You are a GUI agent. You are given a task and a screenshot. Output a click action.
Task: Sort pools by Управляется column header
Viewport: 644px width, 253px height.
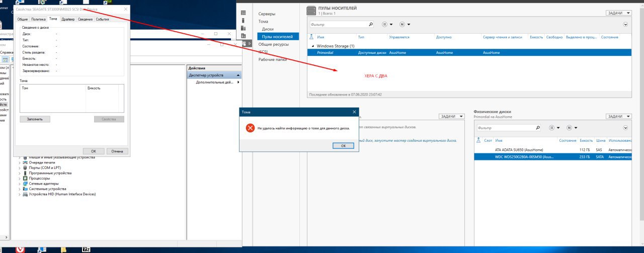[399, 37]
